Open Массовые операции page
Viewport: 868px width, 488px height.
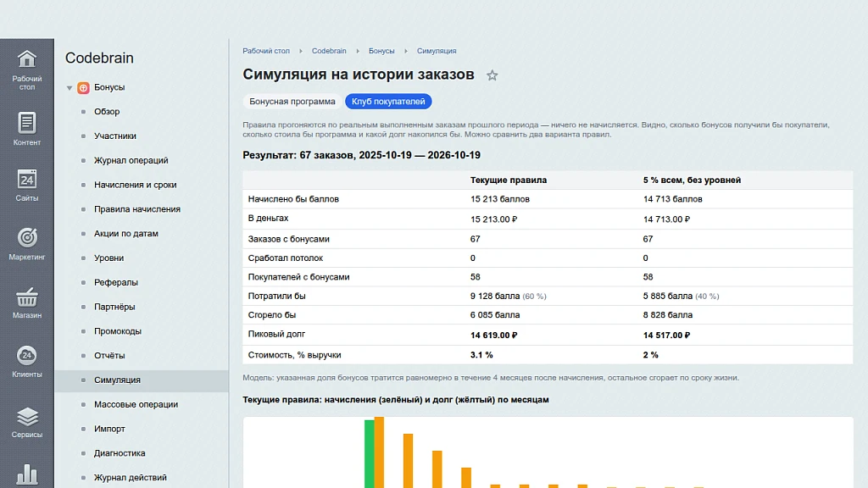pyautogui.click(x=136, y=404)
